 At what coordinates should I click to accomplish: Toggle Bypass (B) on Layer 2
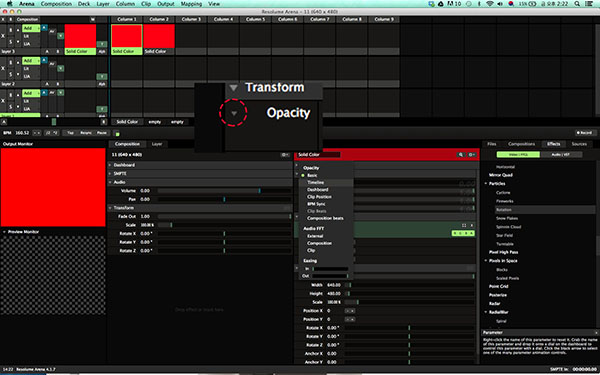(x=11, y=62)
